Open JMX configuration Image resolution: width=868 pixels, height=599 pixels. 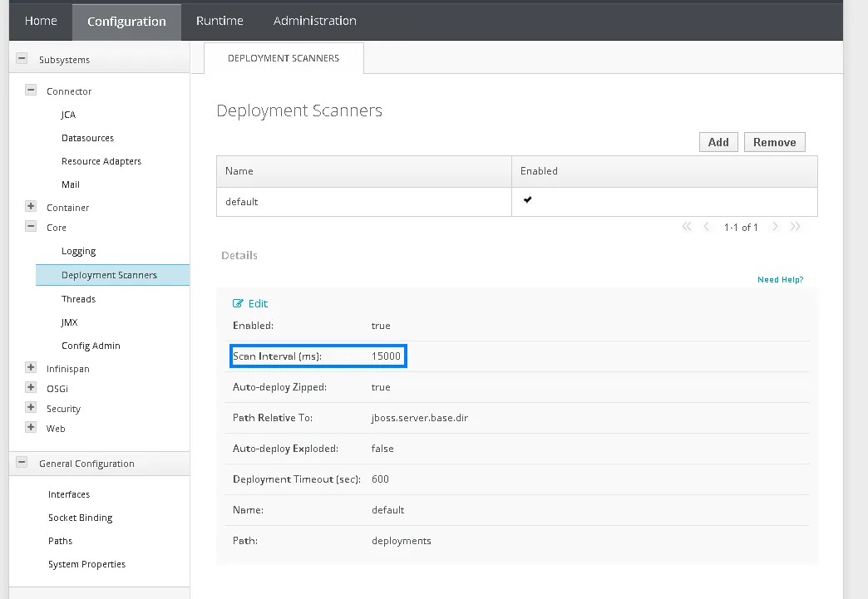(69, 322)
